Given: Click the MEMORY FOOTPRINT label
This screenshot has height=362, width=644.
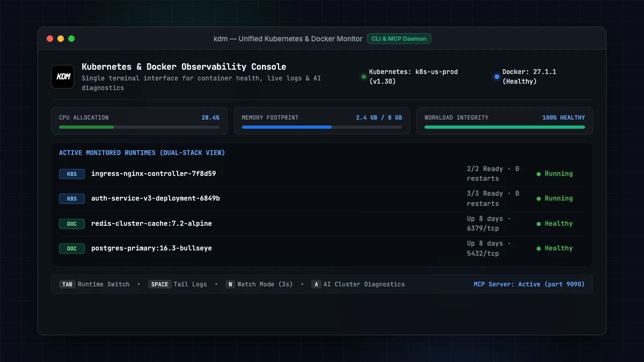Looking at the screenshot, I should click(270, 117).
